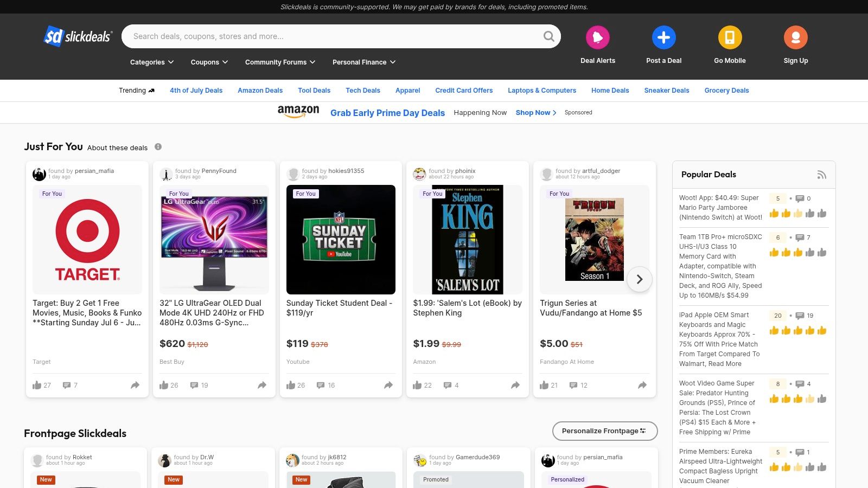Share the Trigun Series deal
868x488 pixels.
[642, 385]
